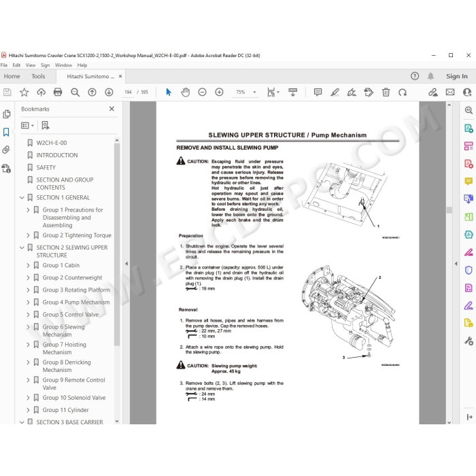Collapse SECTION 2 SLEWING UPPER STRUCTURE
The image size is (476, 476).
(22, 248)
